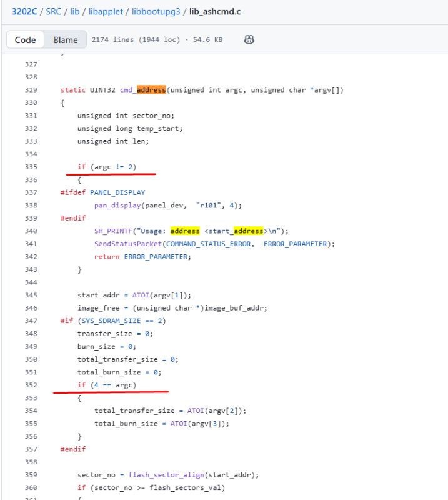448x500 pixels.
Task: Open the 3202C repository root breadcrumb
Action: pos(24,12)
